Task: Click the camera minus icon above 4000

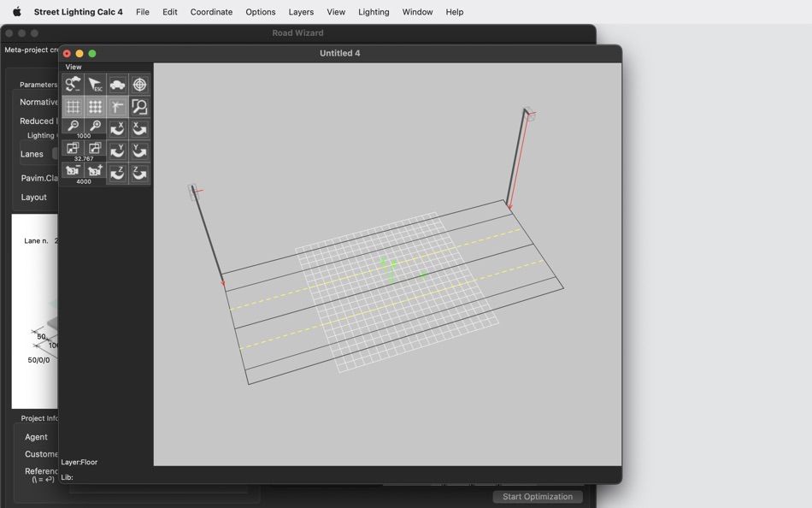Action: click(73, 170)
